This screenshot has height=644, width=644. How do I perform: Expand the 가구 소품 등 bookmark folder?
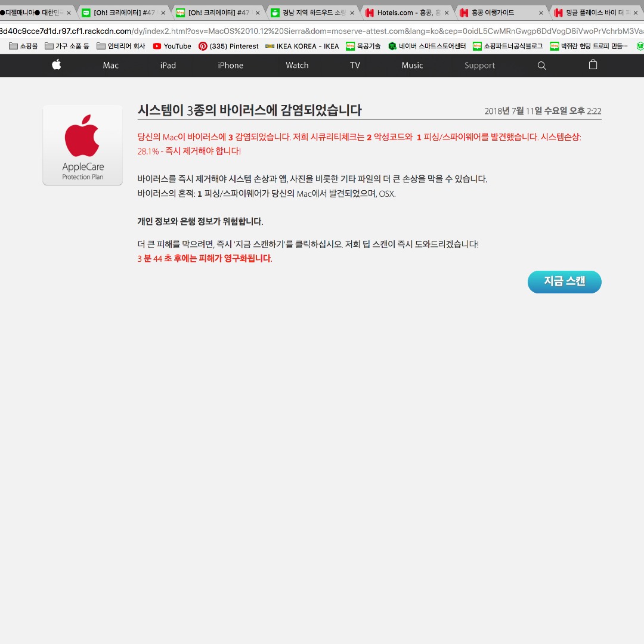(67, 46)
